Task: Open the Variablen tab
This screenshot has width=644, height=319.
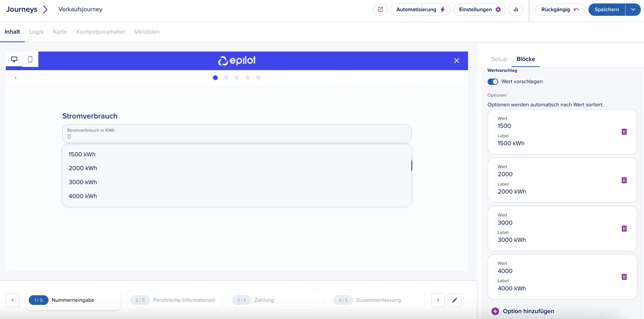Action: (x=147, y=32)
